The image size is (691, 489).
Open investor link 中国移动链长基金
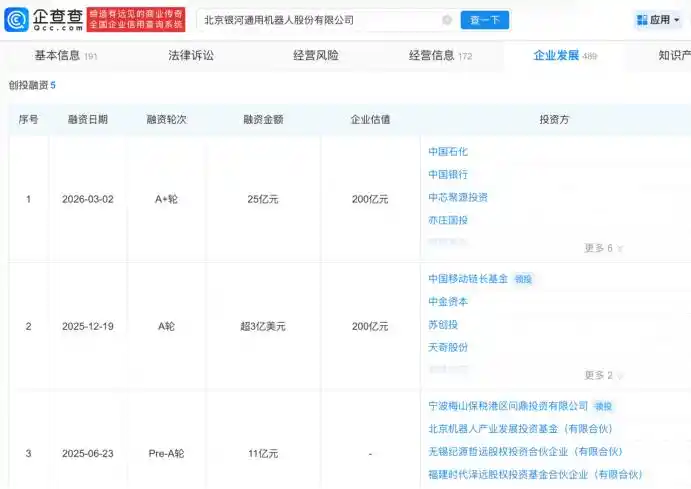[468, 279]
